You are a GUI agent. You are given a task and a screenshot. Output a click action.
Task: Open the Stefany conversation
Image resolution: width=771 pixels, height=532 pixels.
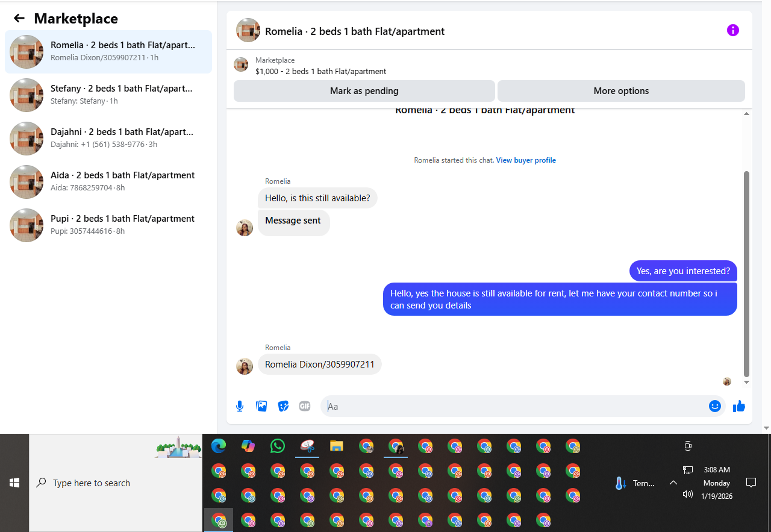(108, 95)
